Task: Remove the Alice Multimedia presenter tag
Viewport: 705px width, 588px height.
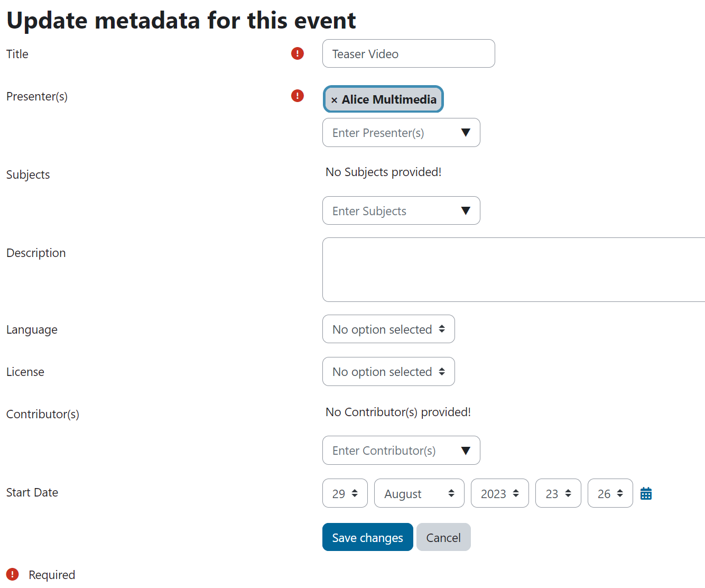Action: (334, 100)
